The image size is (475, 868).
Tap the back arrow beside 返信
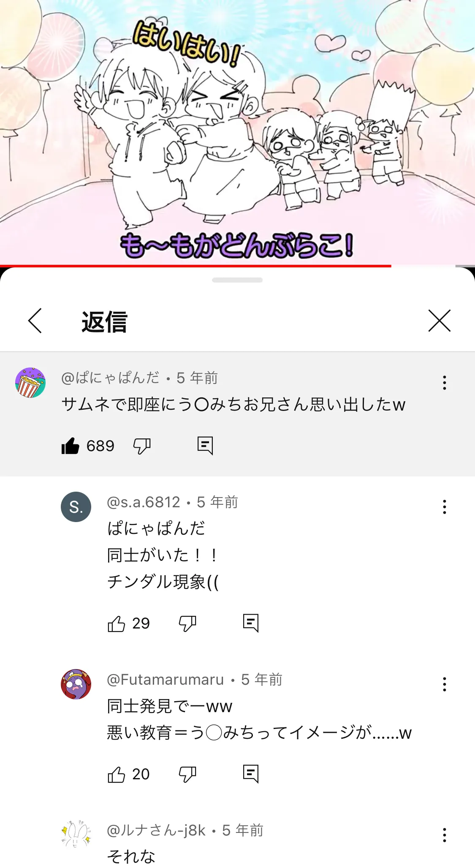35,321
